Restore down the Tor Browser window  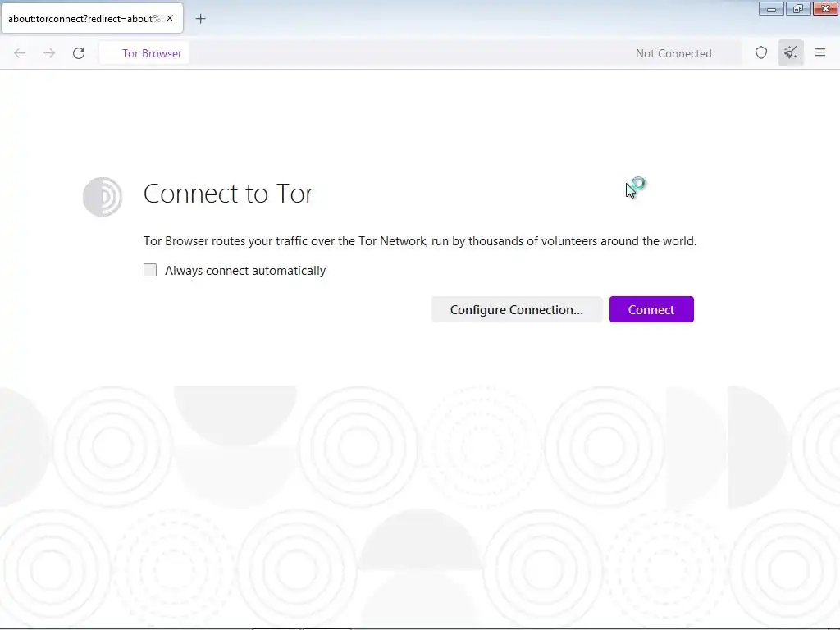[x=798, y=8]
